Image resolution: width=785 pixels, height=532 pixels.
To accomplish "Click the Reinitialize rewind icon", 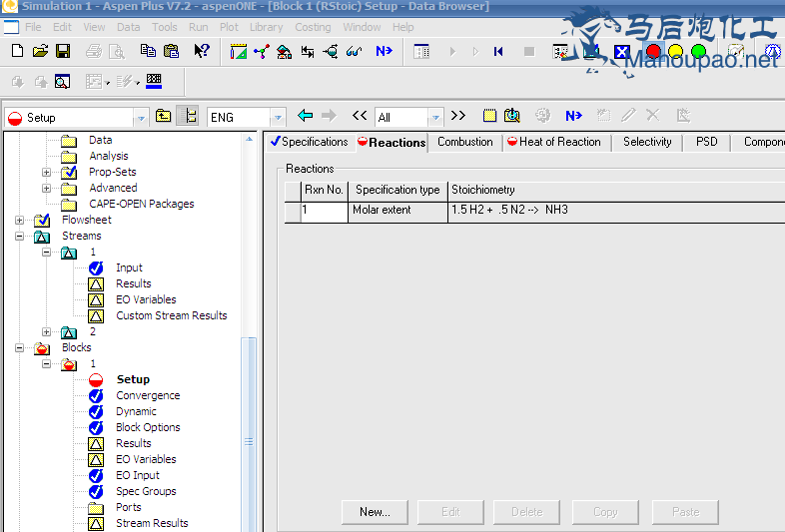I will [x=498, y=52].
